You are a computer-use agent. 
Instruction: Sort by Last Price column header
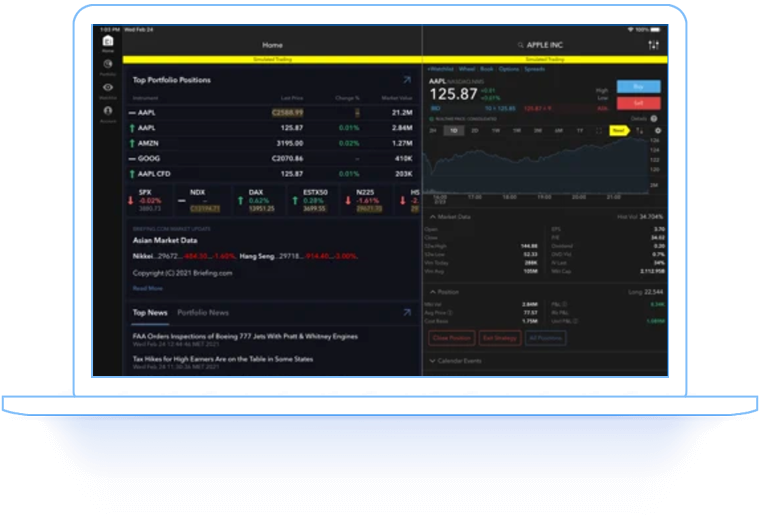coord(292,98)
